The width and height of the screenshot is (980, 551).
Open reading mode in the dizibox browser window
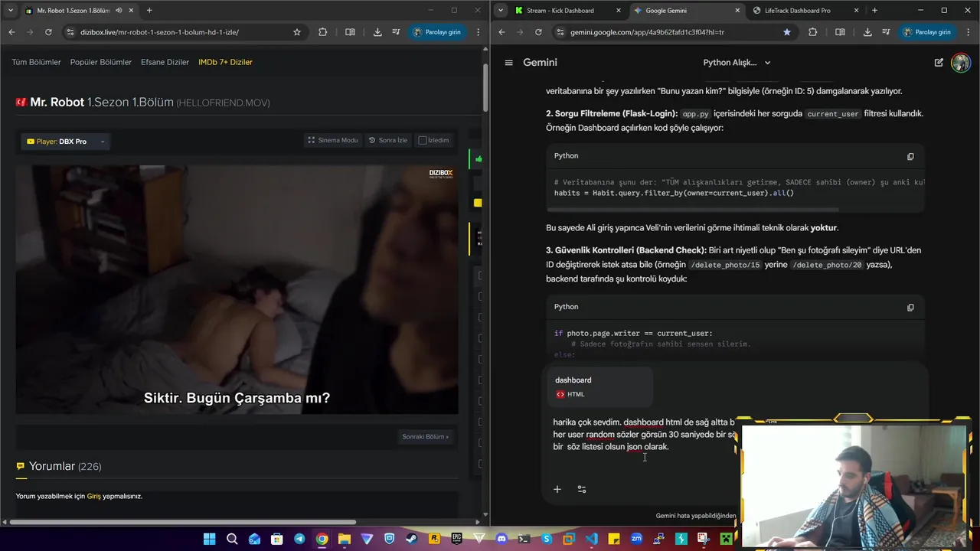(x=350, y=32)
